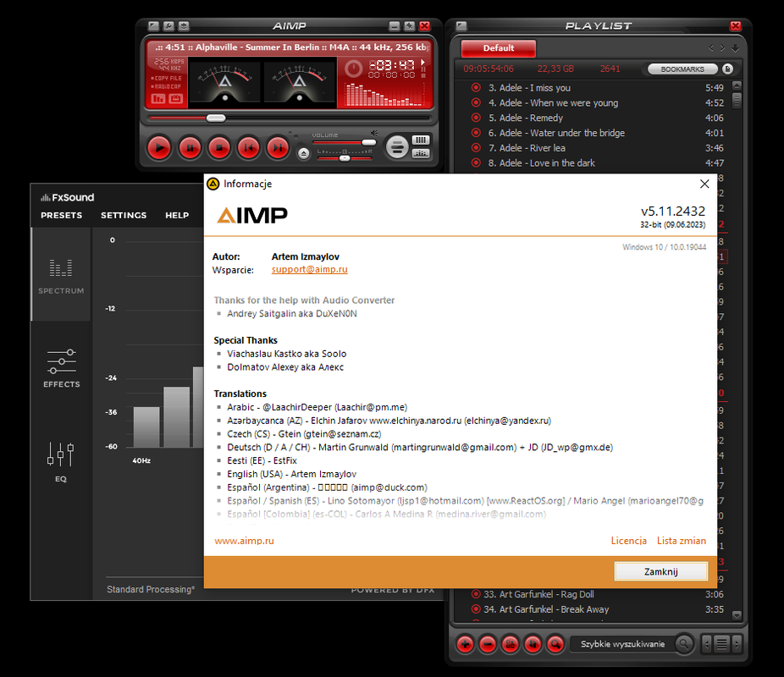Select track Adele - Remedy

593,118
